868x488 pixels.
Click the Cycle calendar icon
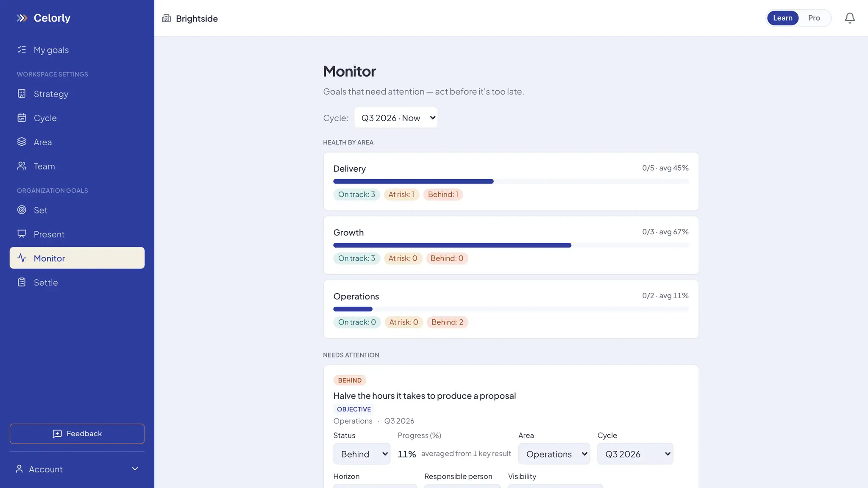tap(22, 118)
